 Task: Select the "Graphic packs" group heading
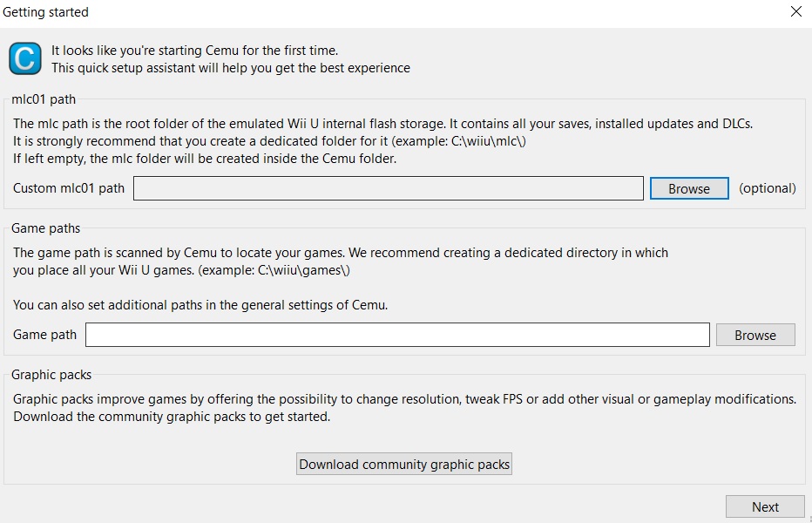click(x=51, y=375)
